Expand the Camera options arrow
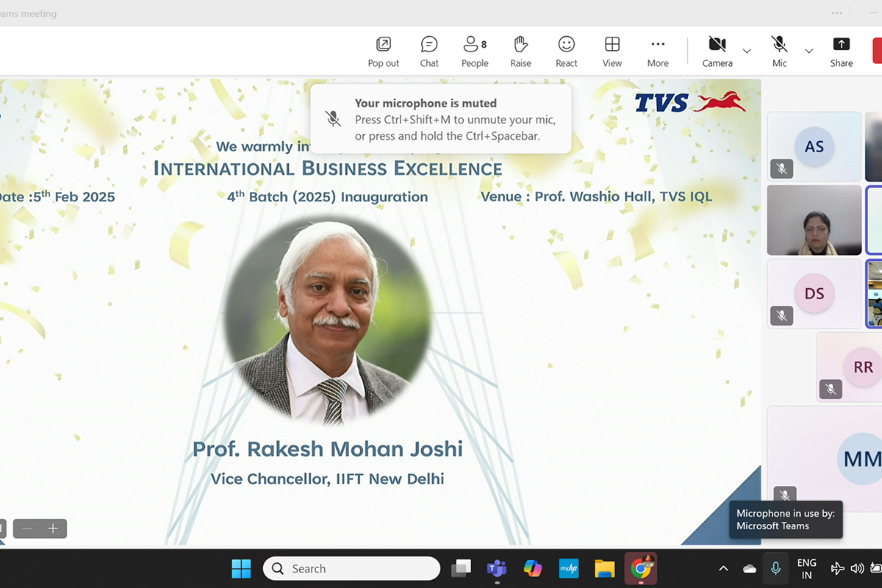This screenshot has width=882, height=588. click(x=747, y=51)
